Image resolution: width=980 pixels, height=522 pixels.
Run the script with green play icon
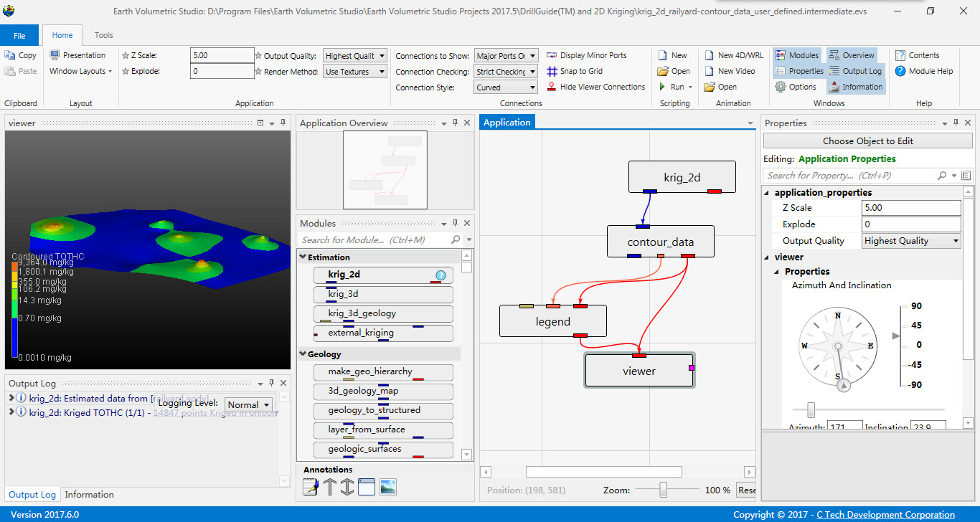point(663,87)
